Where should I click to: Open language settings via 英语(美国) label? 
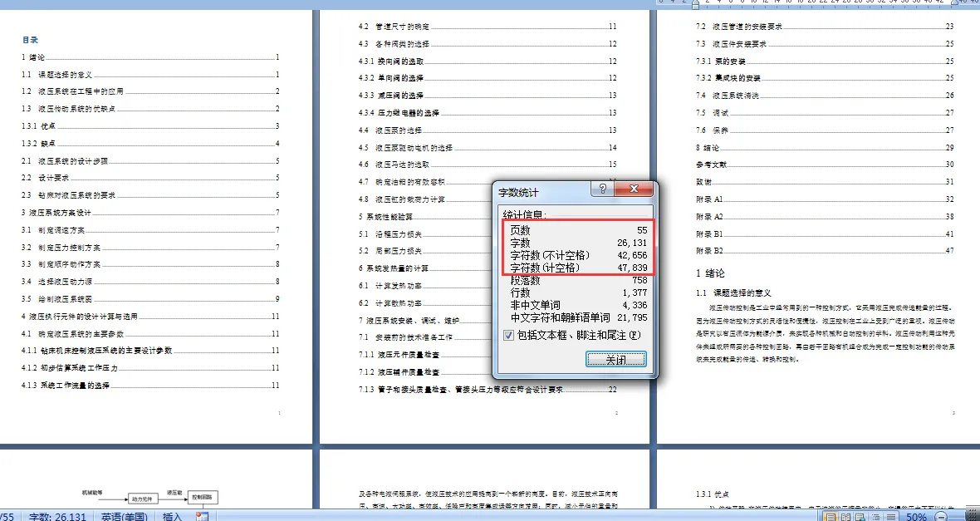coord(124,516)
